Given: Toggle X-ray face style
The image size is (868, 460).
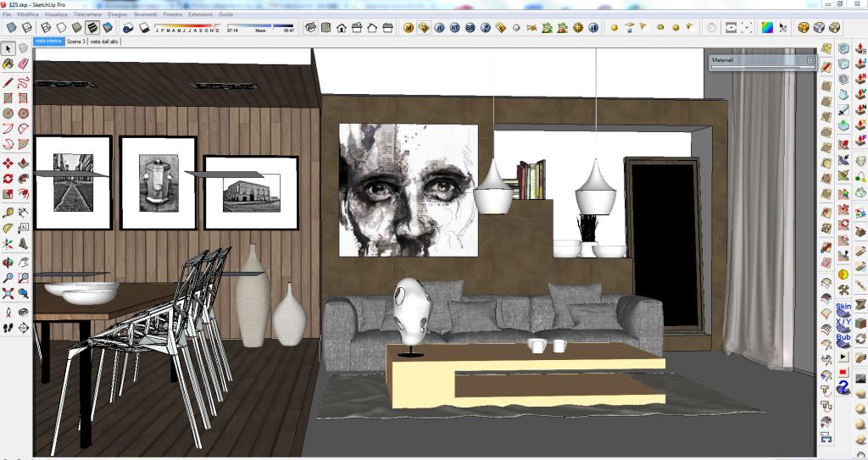Looking at the screenshot, I should 11,28.
